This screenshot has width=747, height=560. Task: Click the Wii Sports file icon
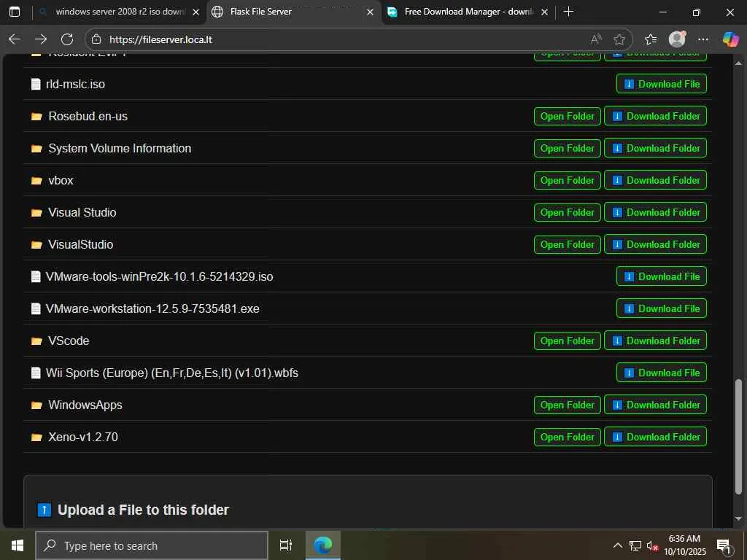coord(36,373)
